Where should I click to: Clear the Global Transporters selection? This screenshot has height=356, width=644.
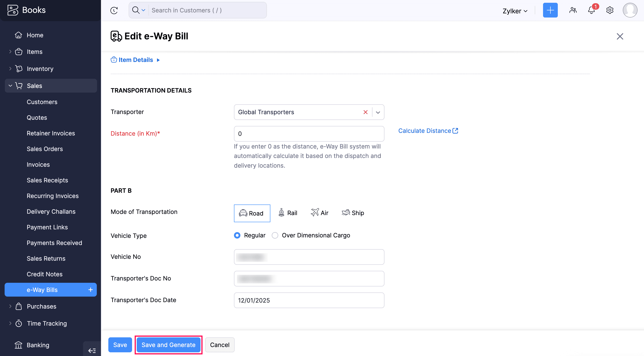(365, 112)
